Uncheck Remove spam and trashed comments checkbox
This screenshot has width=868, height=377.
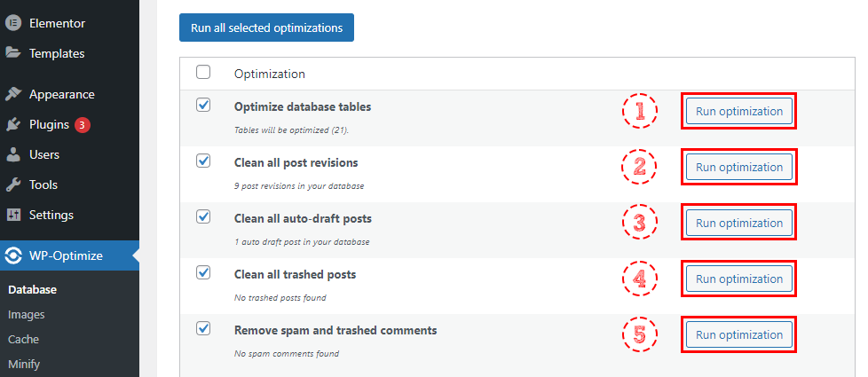coord(203,328)
